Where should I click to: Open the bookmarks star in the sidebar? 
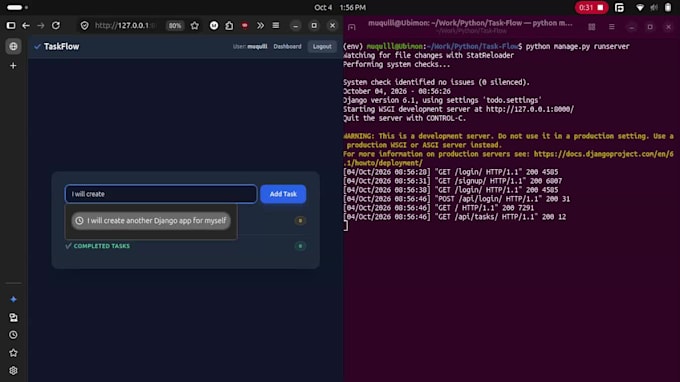(13, 353)
